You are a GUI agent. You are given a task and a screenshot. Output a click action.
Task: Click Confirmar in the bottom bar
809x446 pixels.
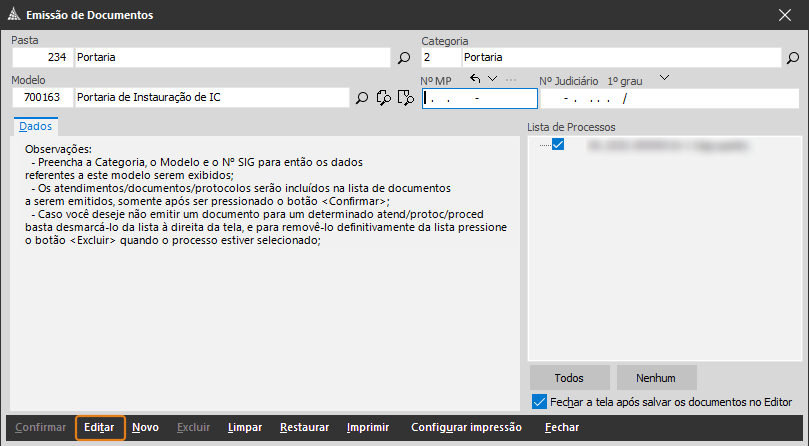(x=40, y=427)
